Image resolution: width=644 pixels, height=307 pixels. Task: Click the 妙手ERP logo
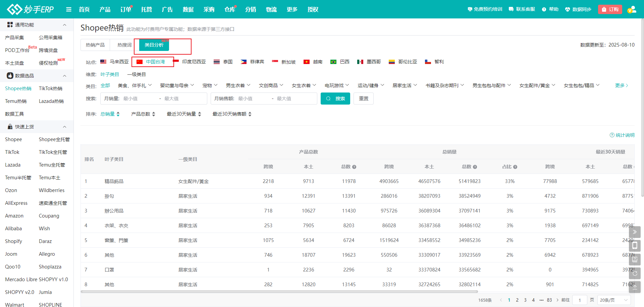pyautogui.click(x=30, y=9)
